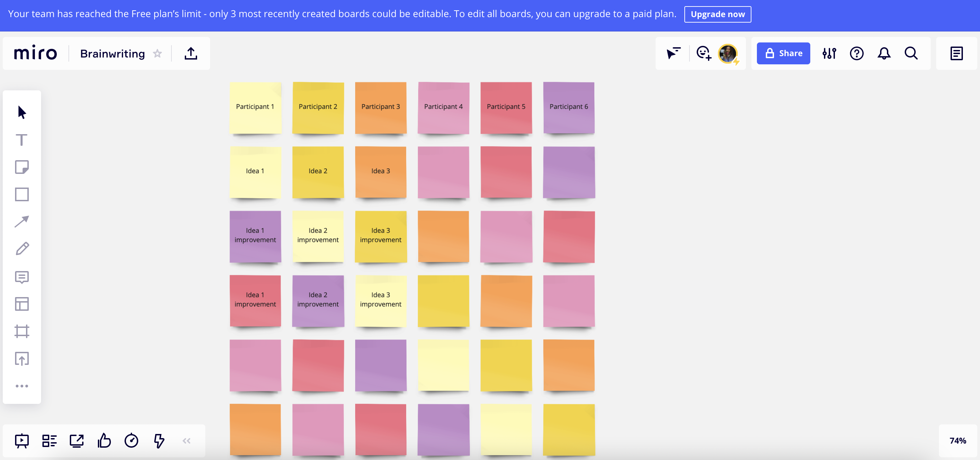This screenshot has height=460, width=980.
Task: Open the Brainwriting board title menu
Action: pyautogui.click(x=112, y=54)
